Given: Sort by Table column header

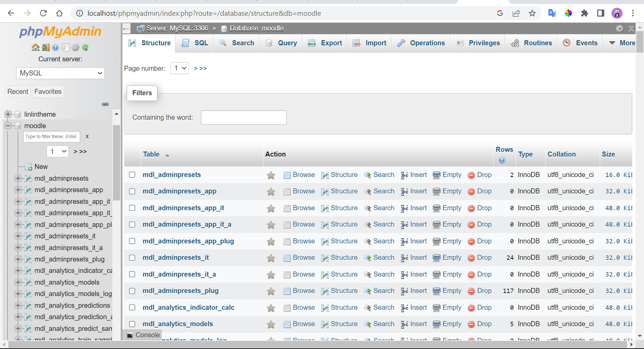Looking at the screenshot, I should pos(151,154).
